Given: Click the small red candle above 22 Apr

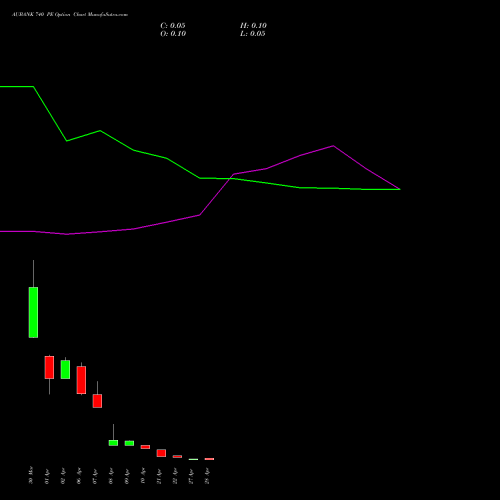Looking at the screenshot, I should (177, 456).
